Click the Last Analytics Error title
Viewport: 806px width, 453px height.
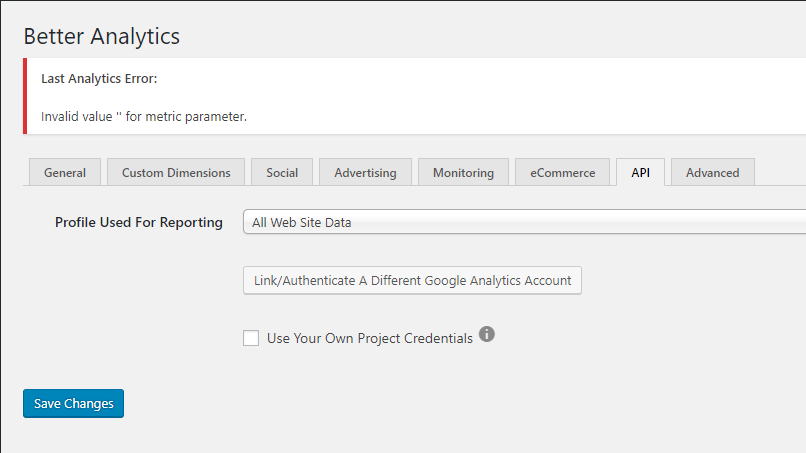coord(99,79)
